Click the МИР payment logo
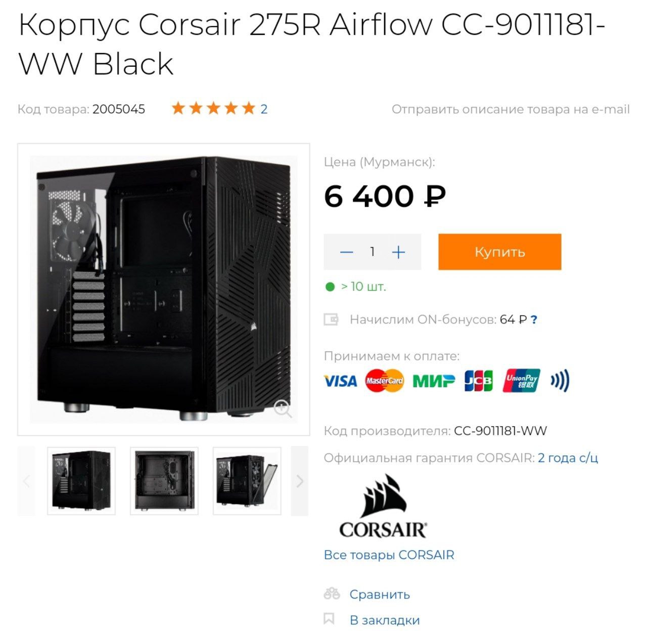Viewport: 647px width, 644px height. coord(434,381)
